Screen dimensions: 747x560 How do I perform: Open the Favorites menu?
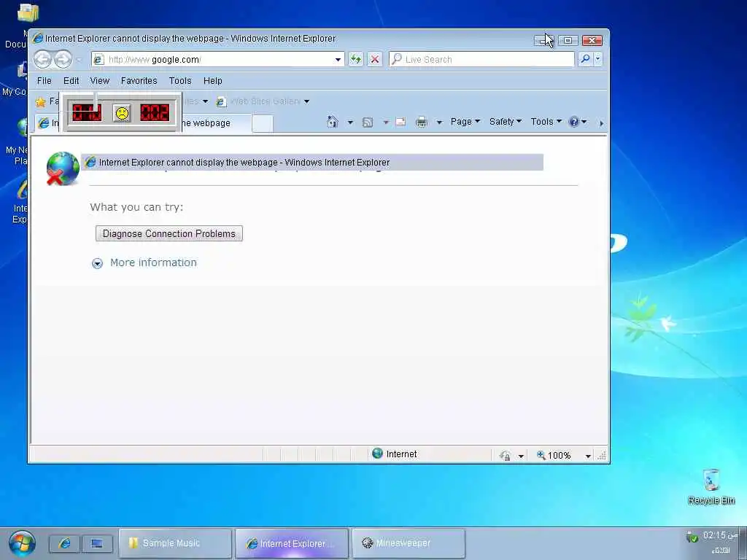[x=139, y=81]
